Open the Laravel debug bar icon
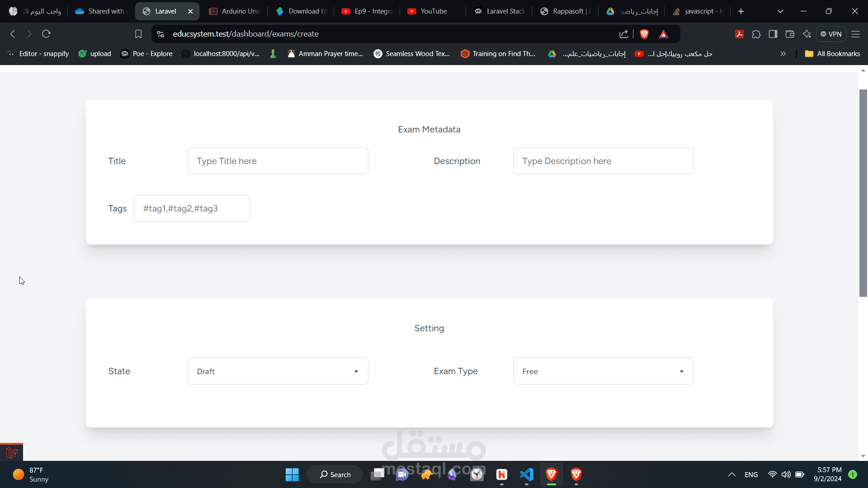This screenshot has width=868, height=488. [x=12, y=452]
